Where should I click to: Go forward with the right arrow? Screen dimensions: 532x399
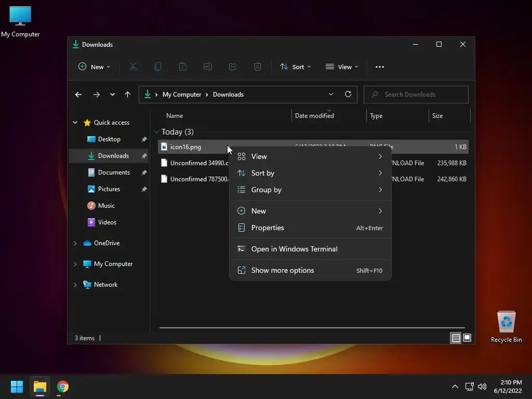[97, 95]
